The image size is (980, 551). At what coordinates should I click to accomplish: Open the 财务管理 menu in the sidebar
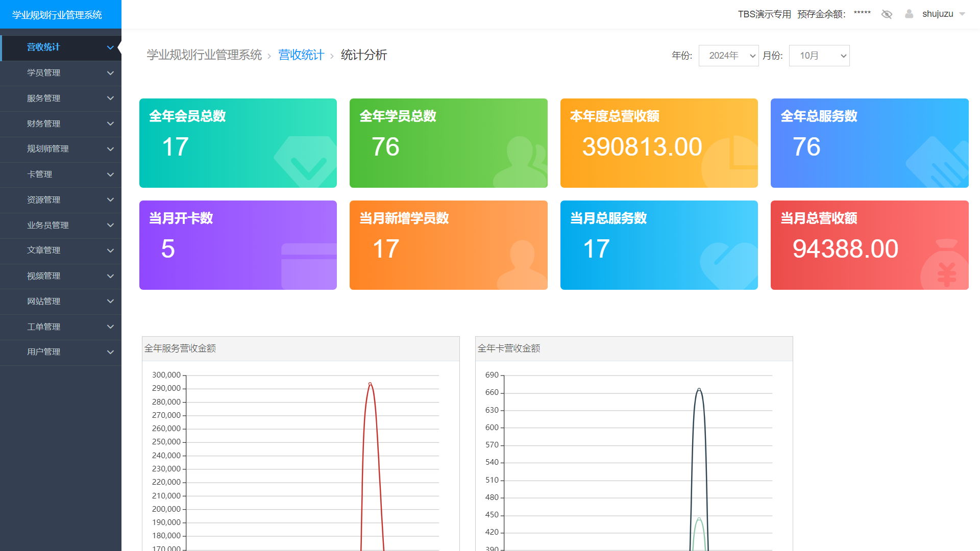[61, 123]
